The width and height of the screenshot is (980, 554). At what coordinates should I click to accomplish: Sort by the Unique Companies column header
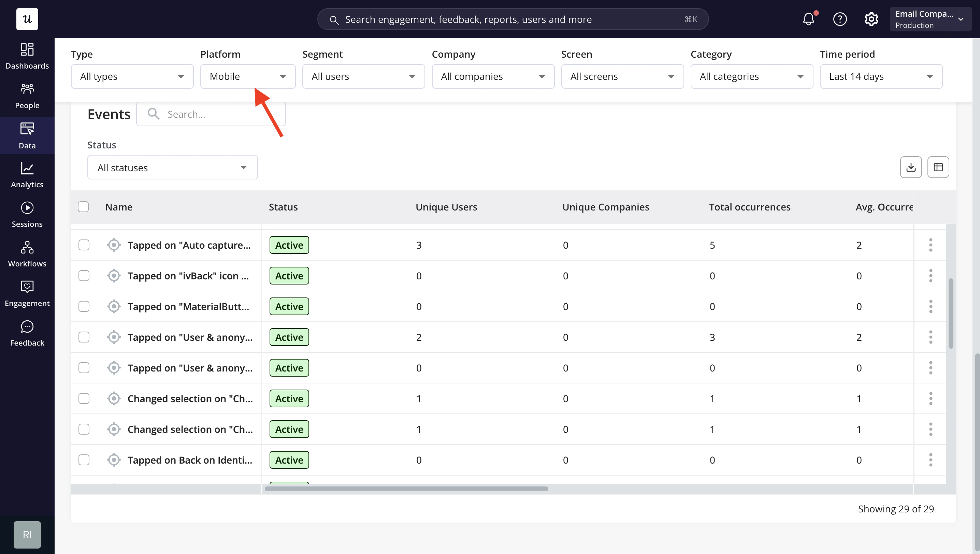606,207
